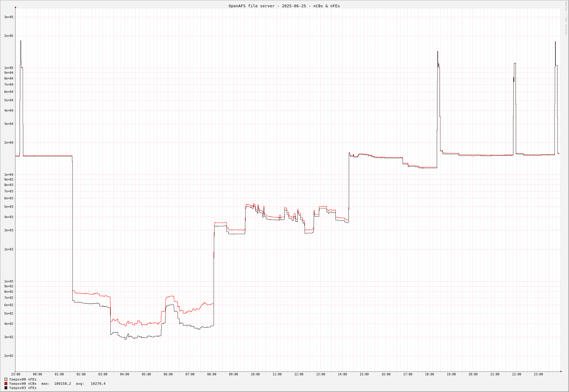Click the '4e+02' y-axis label
This screenshot has height=392, width=569.
tap(9, 324)
